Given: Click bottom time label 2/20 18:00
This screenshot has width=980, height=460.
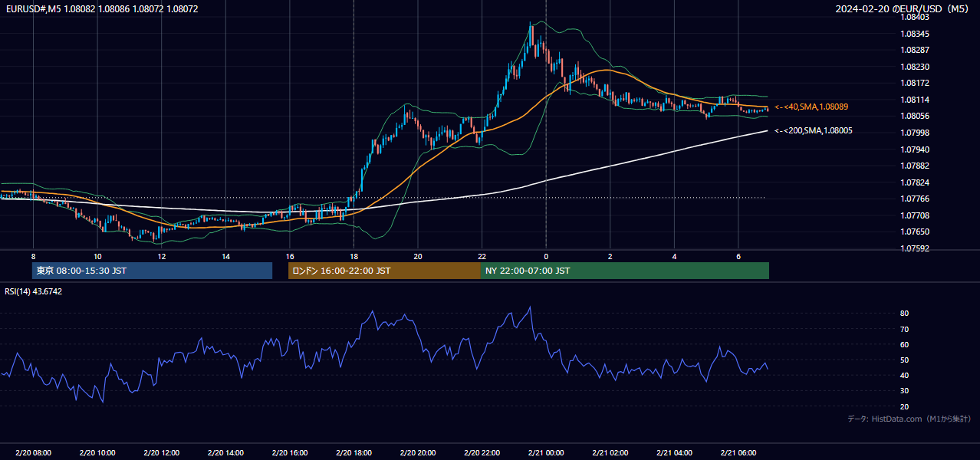Looking at the screenshot, I should coord(354,453).
